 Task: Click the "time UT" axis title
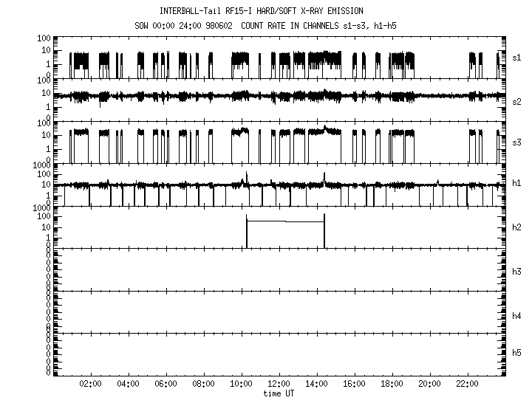pos(280,393)
